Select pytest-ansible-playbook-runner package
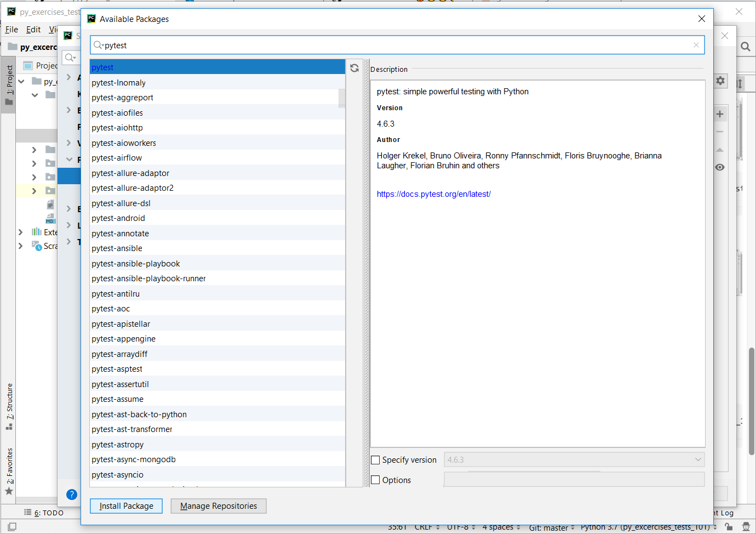The image size is (756, 534). click(217, 279)
